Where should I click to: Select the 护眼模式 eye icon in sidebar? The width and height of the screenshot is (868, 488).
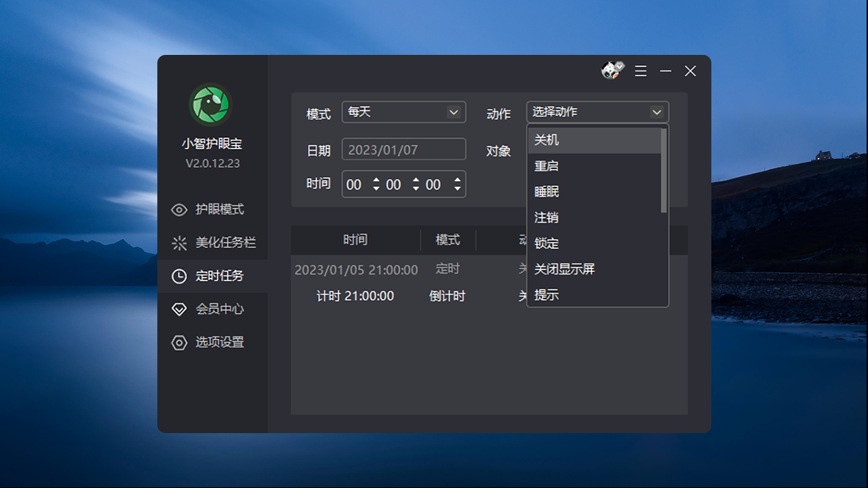pyautogui.click(x=179, y=209)
